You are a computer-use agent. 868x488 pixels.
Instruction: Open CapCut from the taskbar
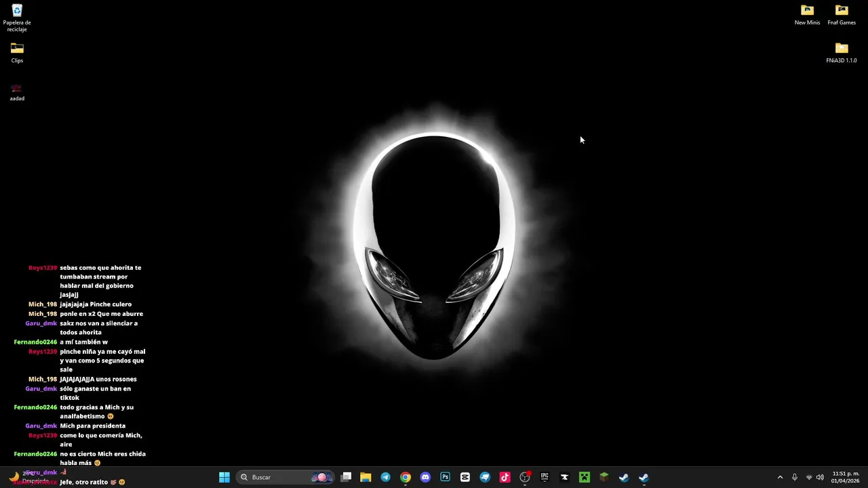[465, 477]
